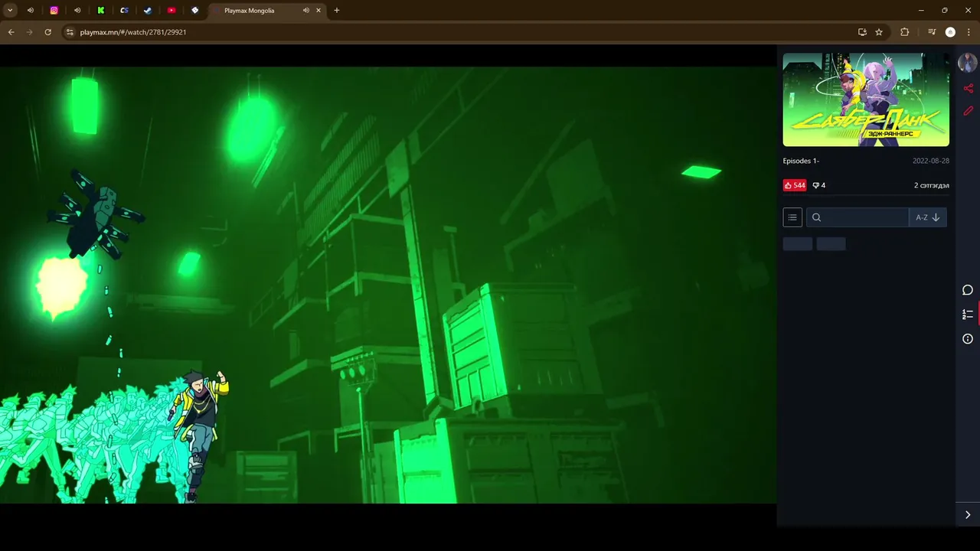This screenshot has height=551, width=980.
Task: Reload the current page
Action: click(47, 32)
